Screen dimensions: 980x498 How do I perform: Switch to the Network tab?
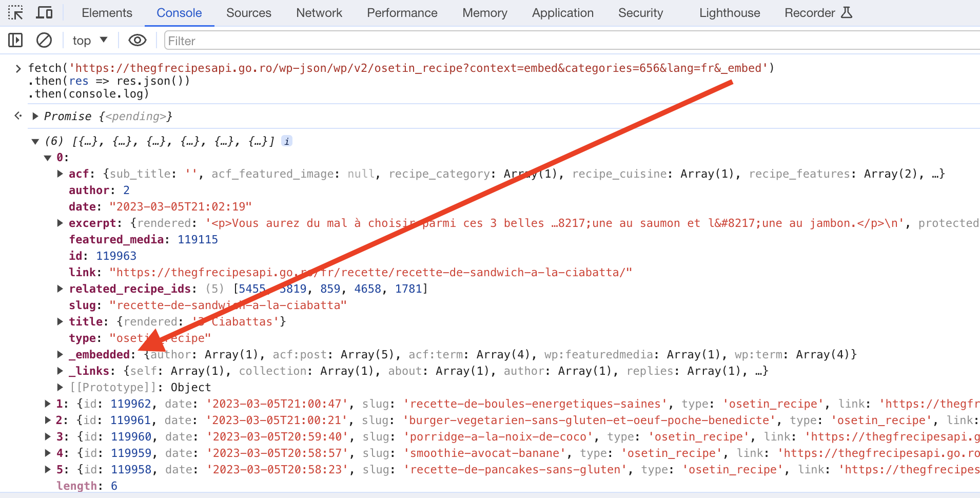click(x=319, y=13)
